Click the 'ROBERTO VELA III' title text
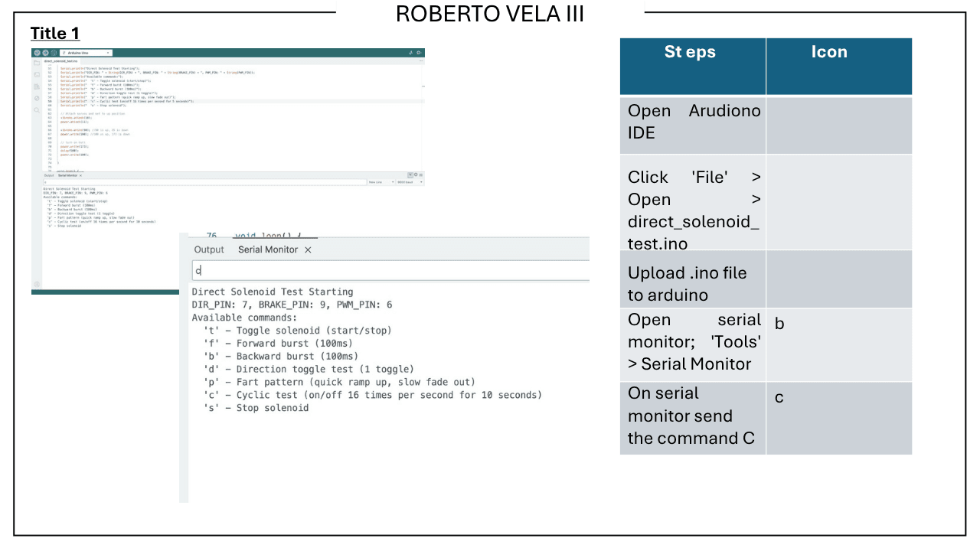The height and width of the screenshot is (551, 980). (490, 14)
